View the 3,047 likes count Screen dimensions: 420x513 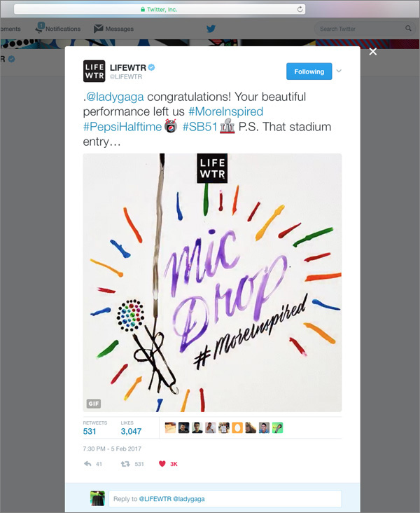pyautogui.click(x=131, y=431)
